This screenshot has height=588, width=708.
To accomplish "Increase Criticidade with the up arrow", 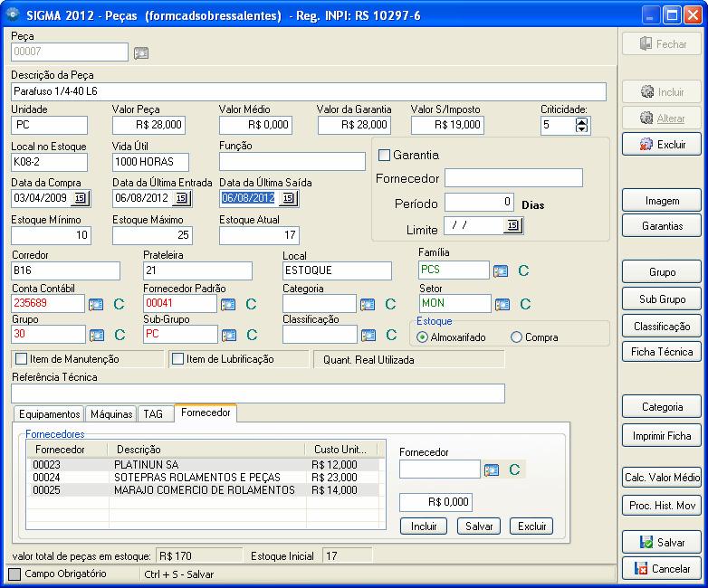I will pyautogui.click(x=582, y=121).
